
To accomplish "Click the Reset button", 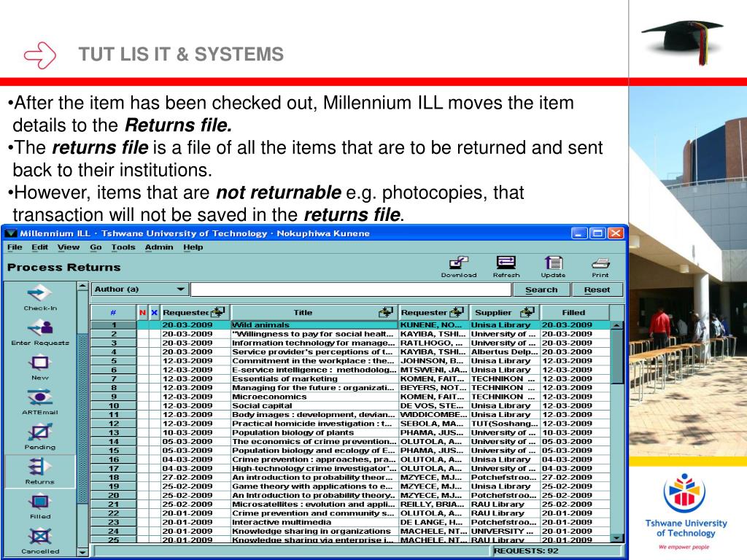I will point(597,289).
